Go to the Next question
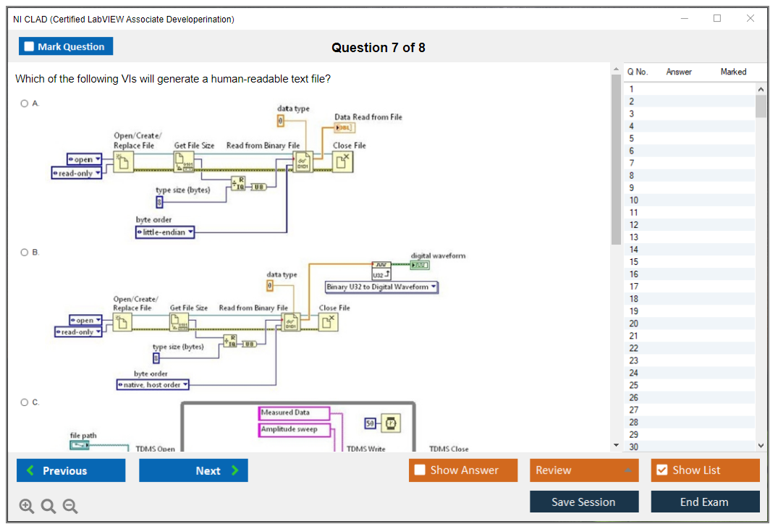This screenshot has width=778, height=532. tap(193, 470)
